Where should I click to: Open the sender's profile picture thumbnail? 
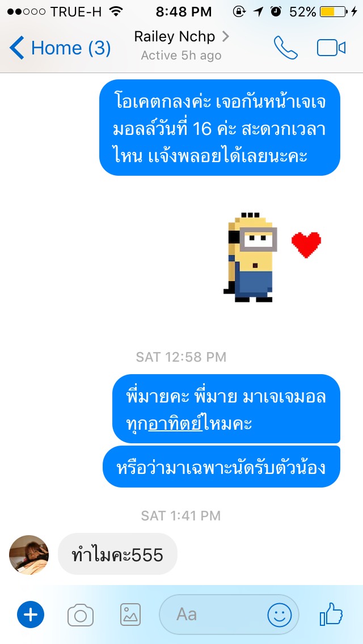point(29,555)
